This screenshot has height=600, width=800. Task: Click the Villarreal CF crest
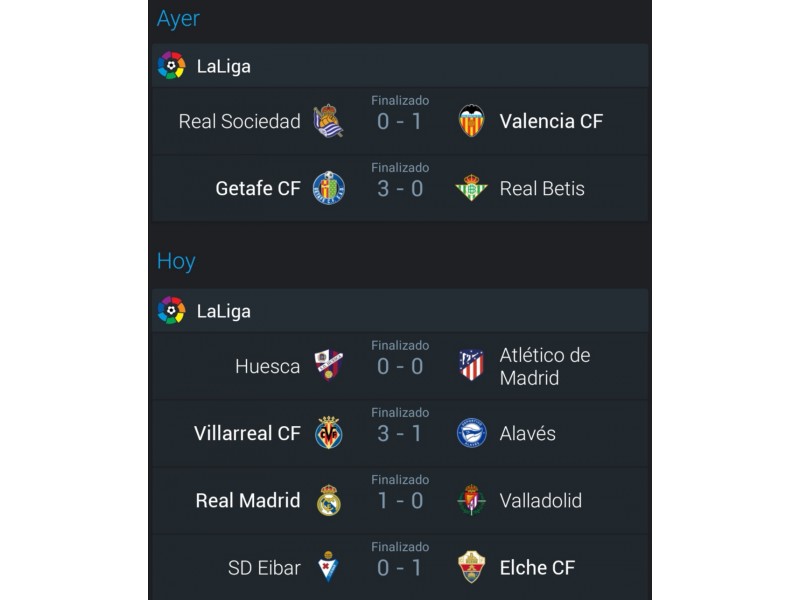(329, 433)
